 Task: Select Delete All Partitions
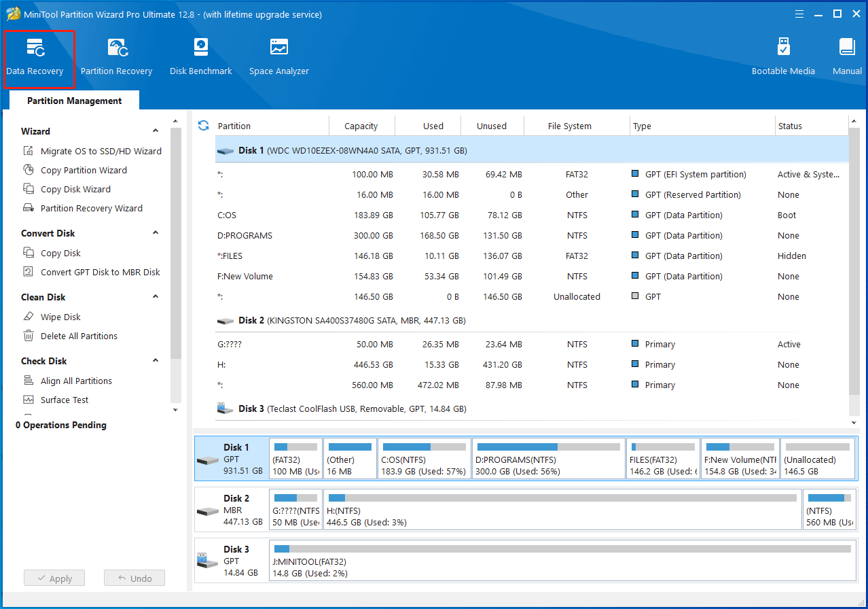(x=70, y=336)
